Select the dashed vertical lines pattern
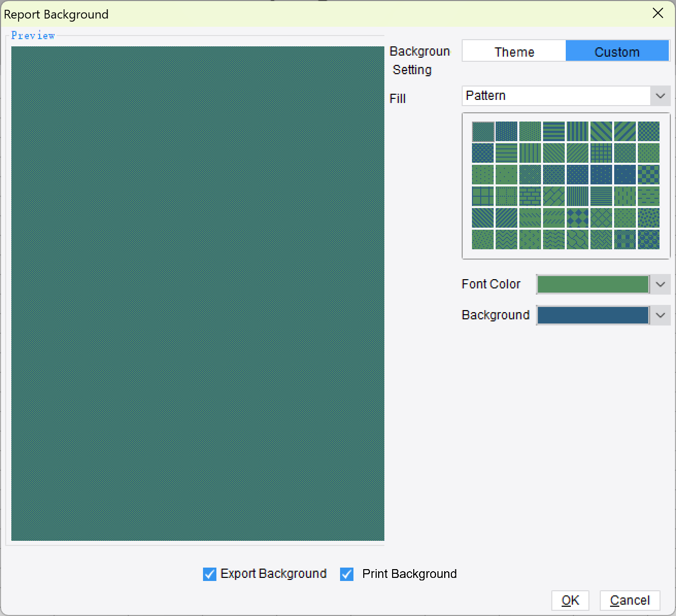676x616 pixels. point(625,196)
